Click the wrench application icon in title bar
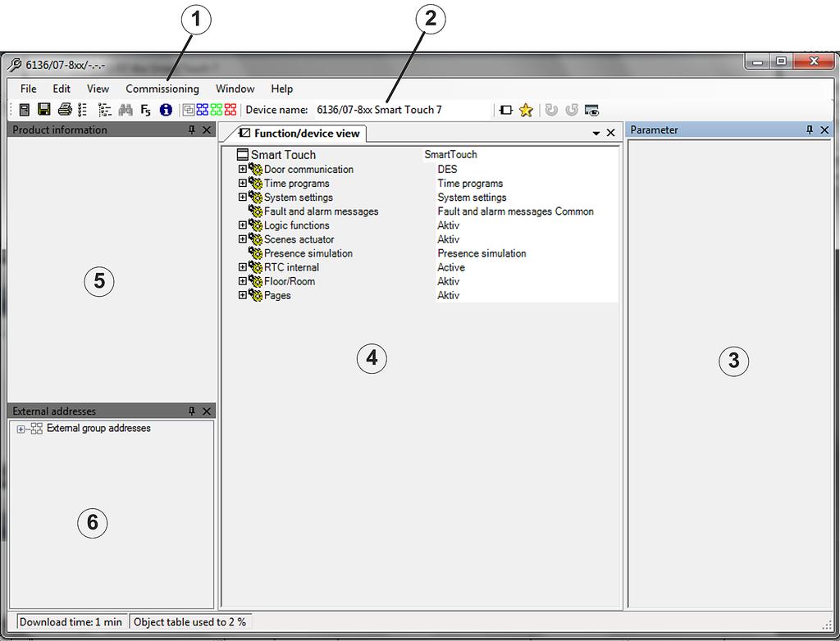Viewport: 840px width, 641px height. (x=15, y=65)
